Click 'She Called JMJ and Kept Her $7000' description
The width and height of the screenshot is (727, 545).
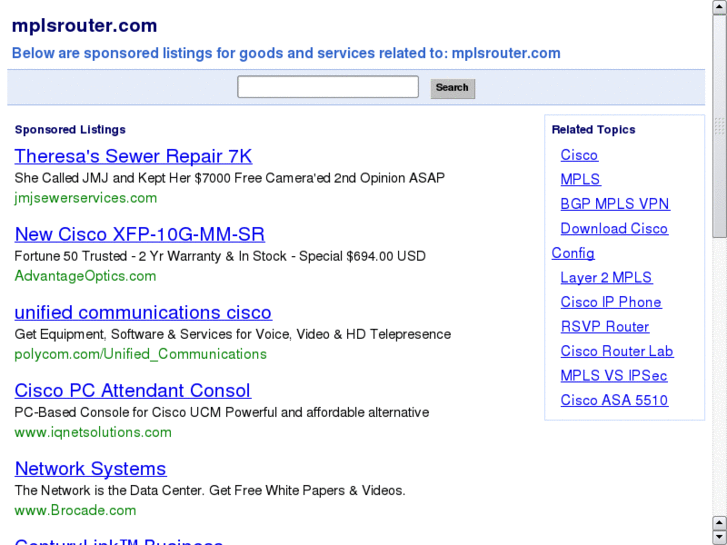(x=230, y=178)
